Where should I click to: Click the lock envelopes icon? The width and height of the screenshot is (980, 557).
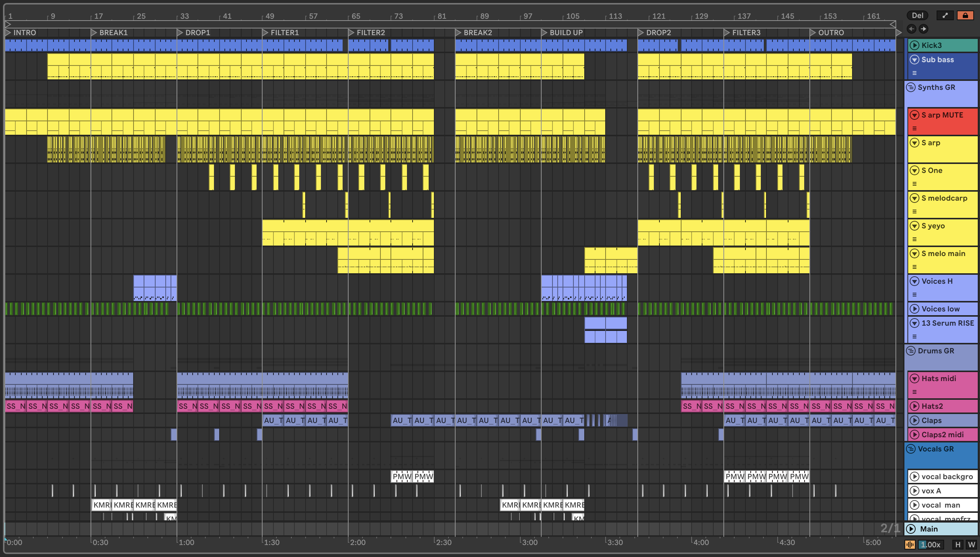tap(965, 16)
